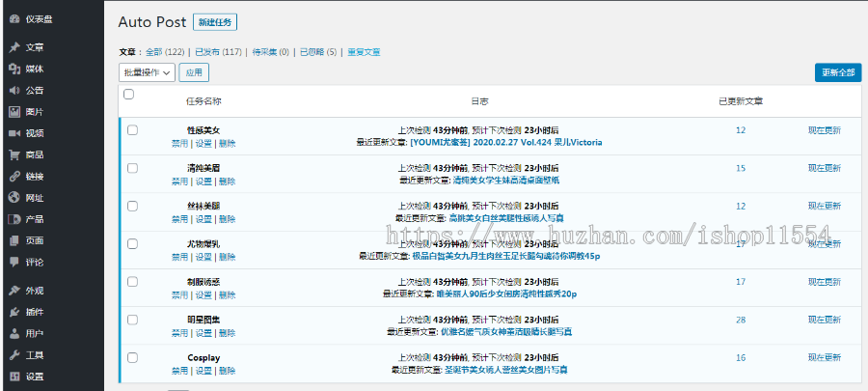Screen dimensions: 868x391
Task: Open the 清纯美女学生妹高清桌面壁纸 article link
Action: tap(506, 180)
